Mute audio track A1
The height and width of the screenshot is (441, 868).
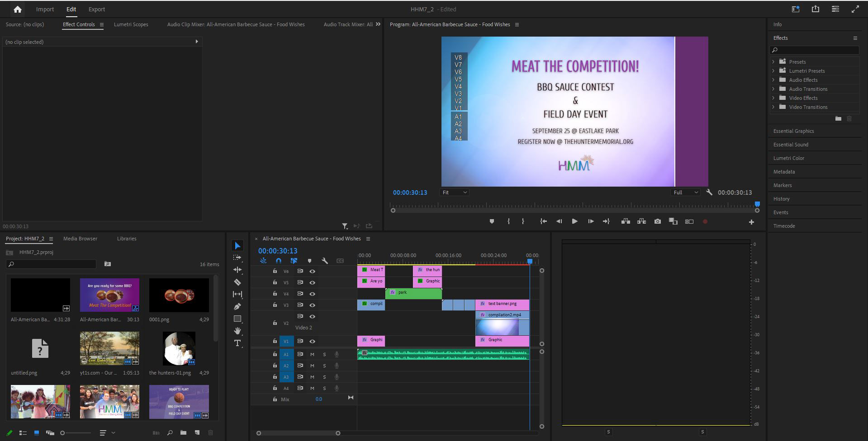pyautogui.click(x=312, y=354)
